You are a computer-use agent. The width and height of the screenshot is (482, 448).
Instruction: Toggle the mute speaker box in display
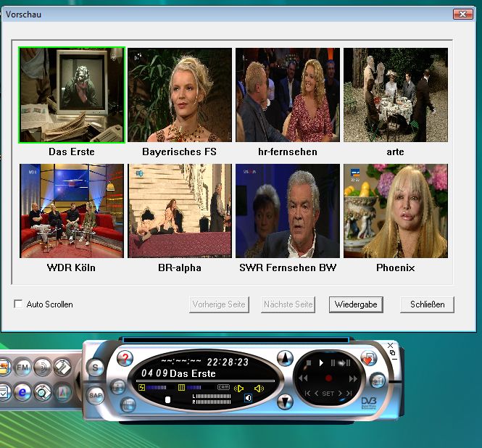click(x=248, y=398)
